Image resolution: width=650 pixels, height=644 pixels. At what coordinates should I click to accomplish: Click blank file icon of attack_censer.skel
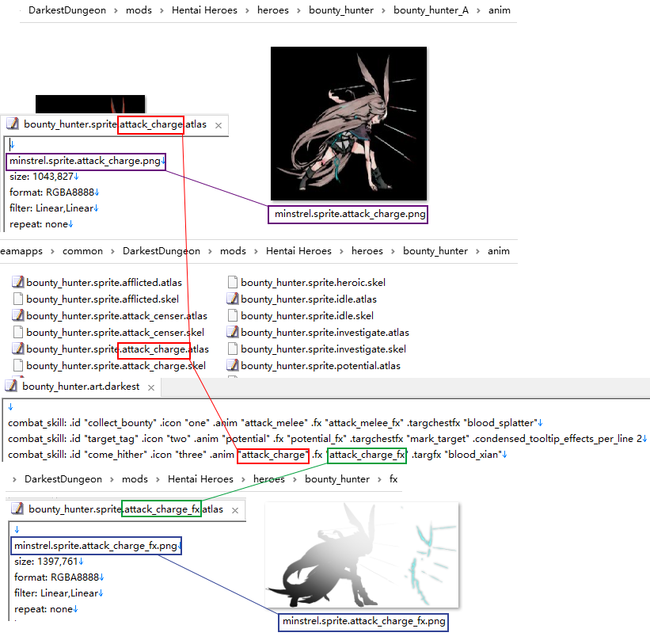click(18, 332)
